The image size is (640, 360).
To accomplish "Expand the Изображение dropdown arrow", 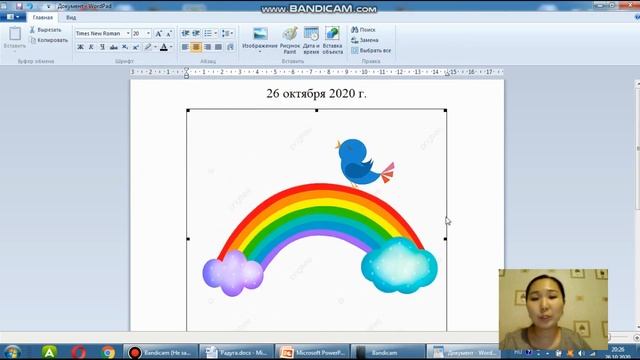I will tap(260, 52).
